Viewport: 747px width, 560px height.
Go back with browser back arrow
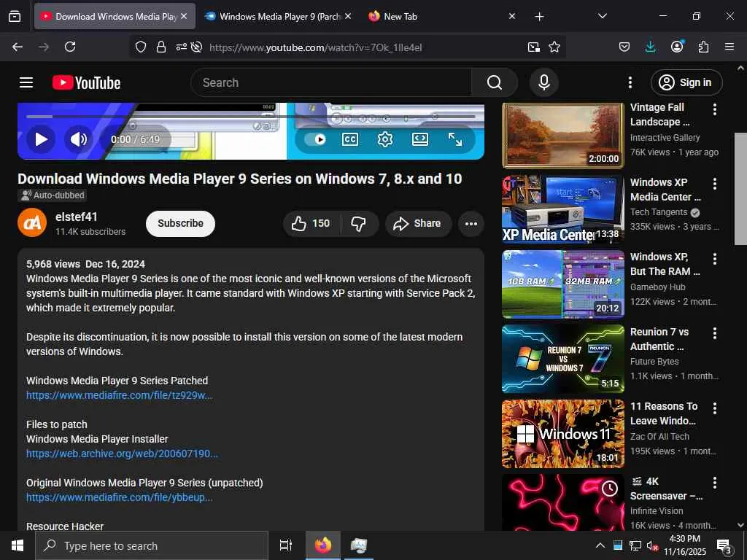[x=18, y=47]
